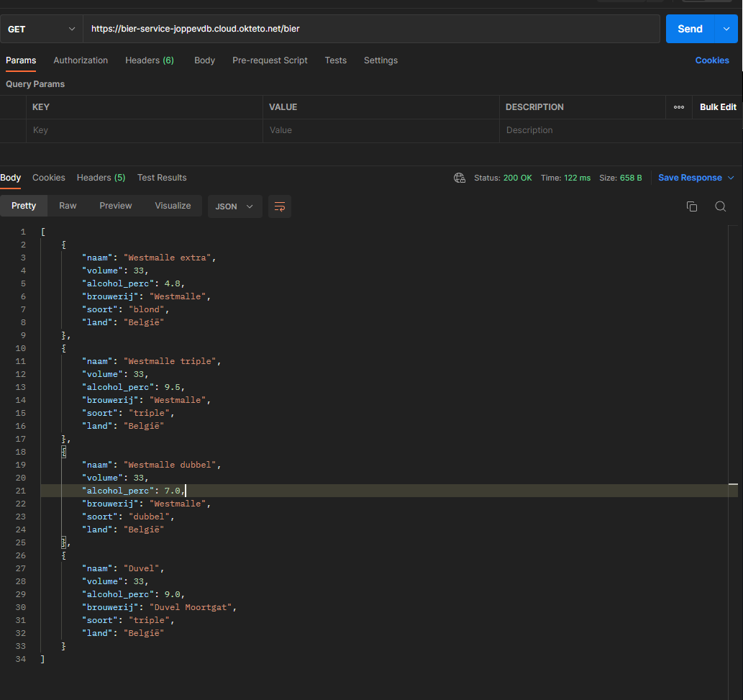Screen dimensions: 743x700
Task: Click the VALUE column header
Action: pyautogui.click(x=283, y=107)
